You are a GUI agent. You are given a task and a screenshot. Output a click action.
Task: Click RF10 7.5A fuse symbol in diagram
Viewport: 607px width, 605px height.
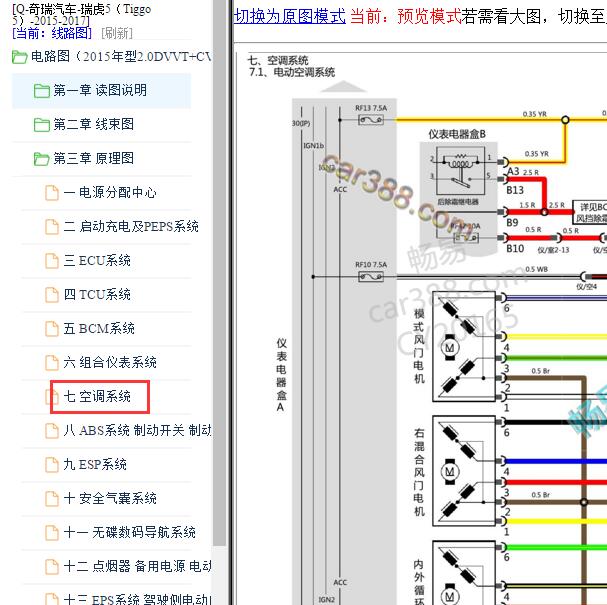point(371,277)
